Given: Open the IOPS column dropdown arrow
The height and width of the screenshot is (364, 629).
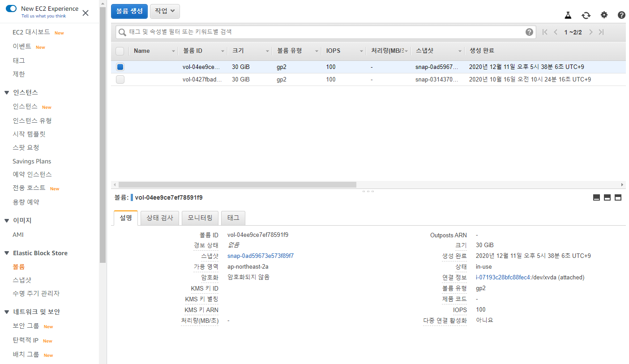Looking at the screenshot, I should [x=362, y=51].
